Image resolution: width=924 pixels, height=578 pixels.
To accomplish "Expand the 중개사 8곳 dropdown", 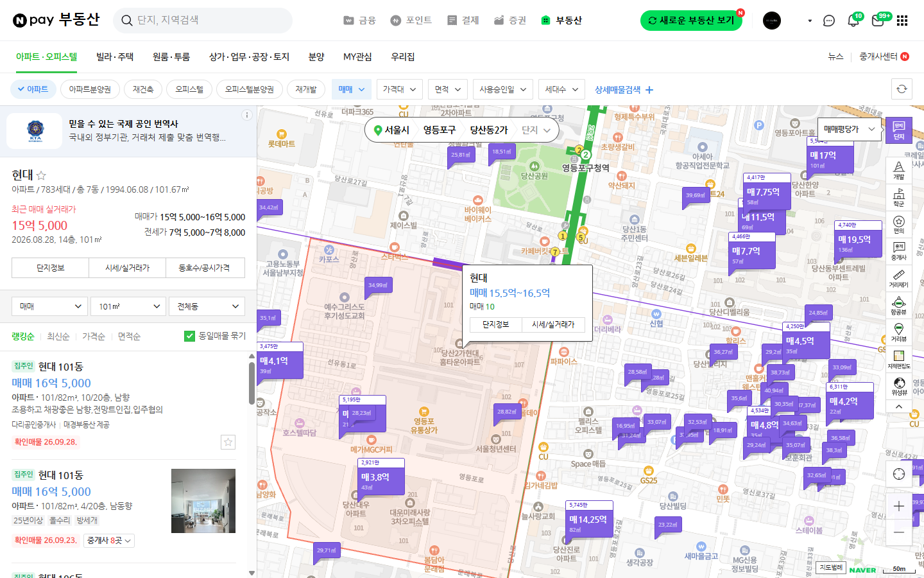I will (109, 541).
